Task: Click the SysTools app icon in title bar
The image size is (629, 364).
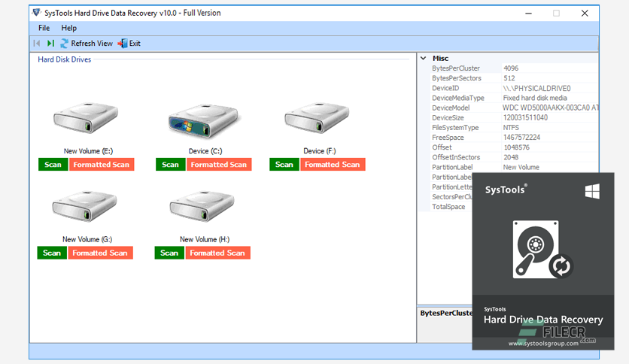Action: pos(37,13)
